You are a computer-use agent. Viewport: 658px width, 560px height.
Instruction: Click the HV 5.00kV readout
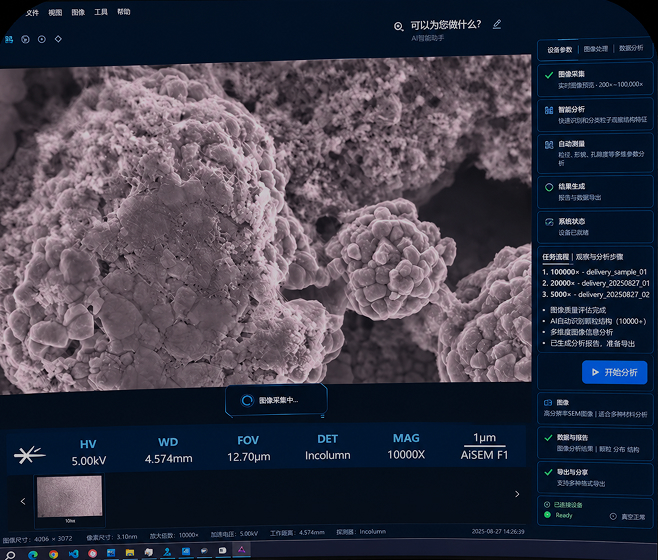point(89,453)
